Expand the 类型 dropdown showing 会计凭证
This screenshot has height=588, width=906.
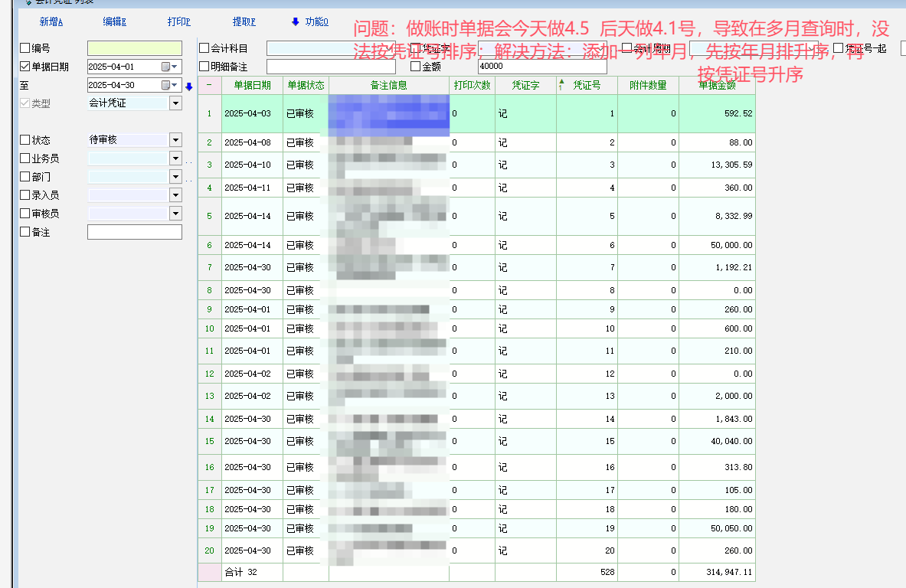tap(175, 103)
